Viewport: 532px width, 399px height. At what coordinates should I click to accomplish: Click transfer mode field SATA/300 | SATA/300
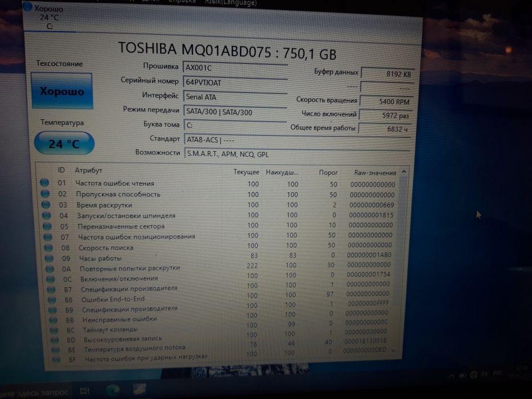coord(235,112)
